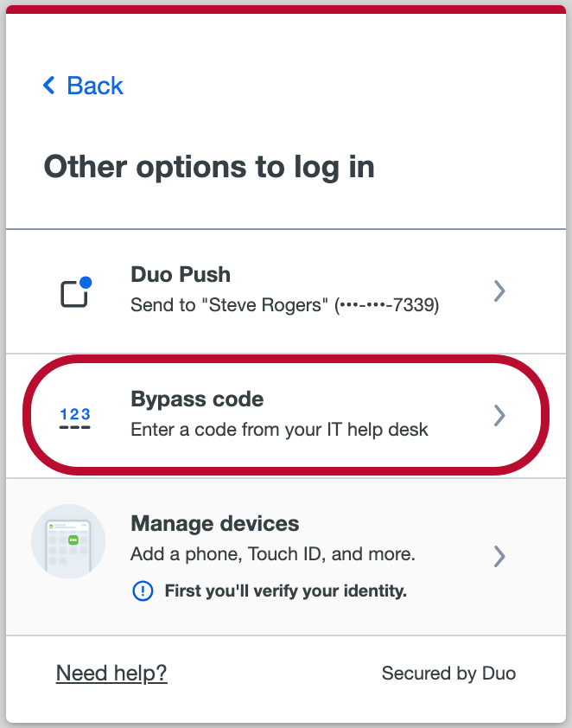Click the "Other options to log in" heading
This screenshot has width=572, height=728.
(209, 166)
